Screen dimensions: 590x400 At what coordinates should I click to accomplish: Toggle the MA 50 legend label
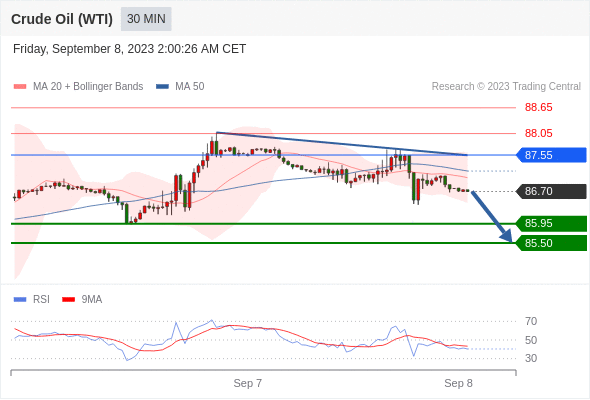190,87
